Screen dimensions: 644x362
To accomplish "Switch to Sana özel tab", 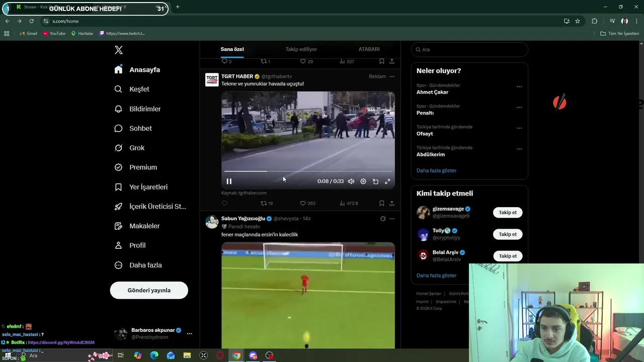I will pyautogui.click(x=232, y=49).
